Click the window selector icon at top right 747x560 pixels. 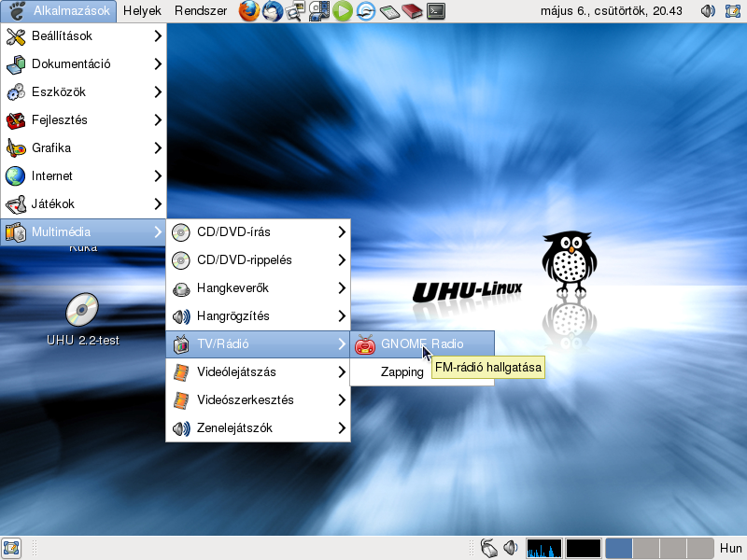pyautogui.click(x=733, y=11)
